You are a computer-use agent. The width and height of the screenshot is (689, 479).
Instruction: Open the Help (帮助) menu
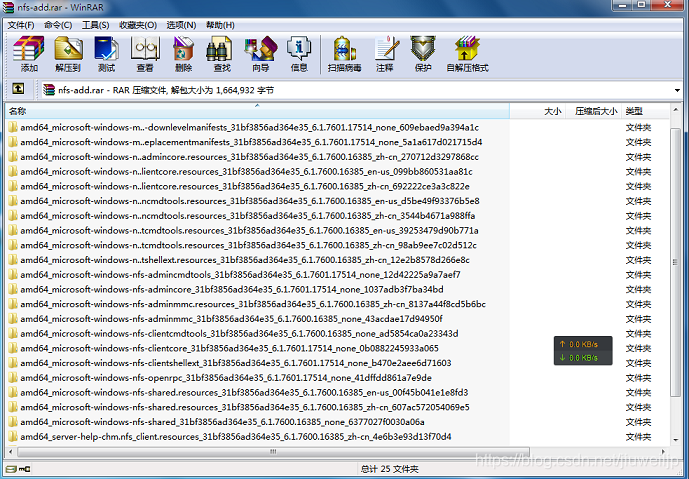[220, 25]
